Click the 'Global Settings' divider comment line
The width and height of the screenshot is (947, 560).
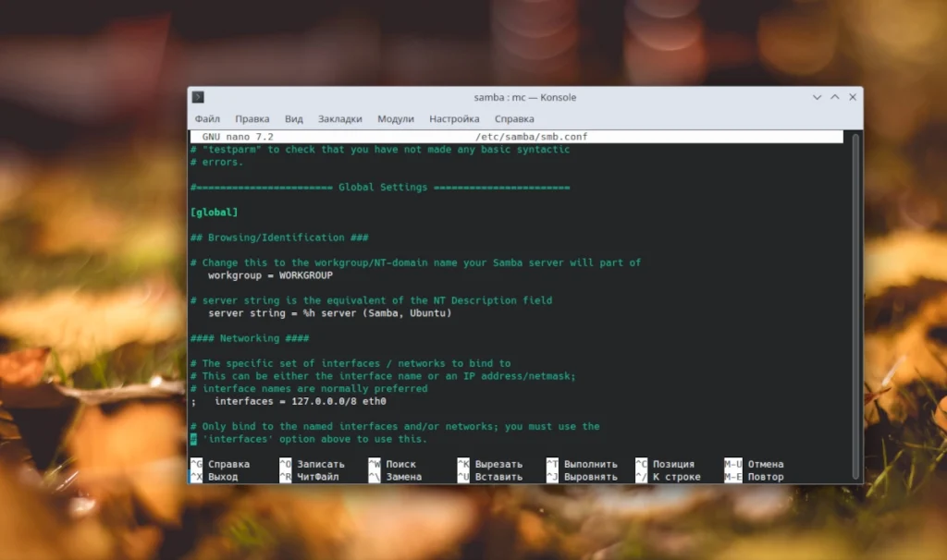pyautogui.click(x=380, y=187)
